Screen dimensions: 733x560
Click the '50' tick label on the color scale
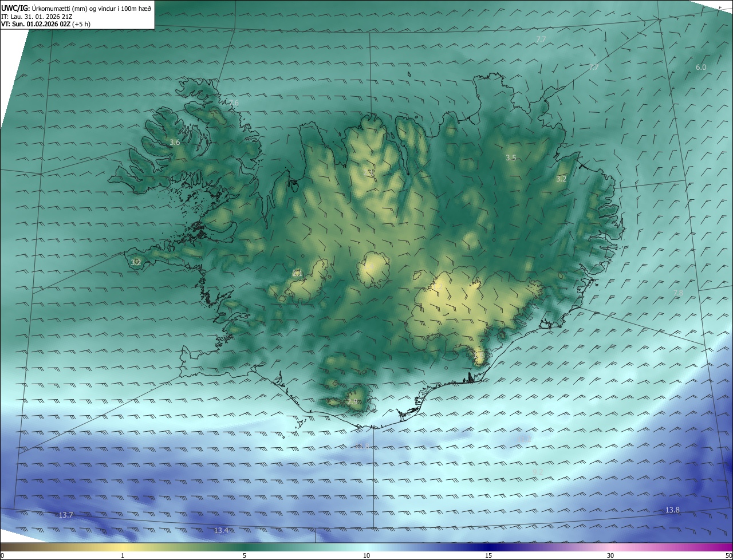pyautogui.click(x=728, y=555)
